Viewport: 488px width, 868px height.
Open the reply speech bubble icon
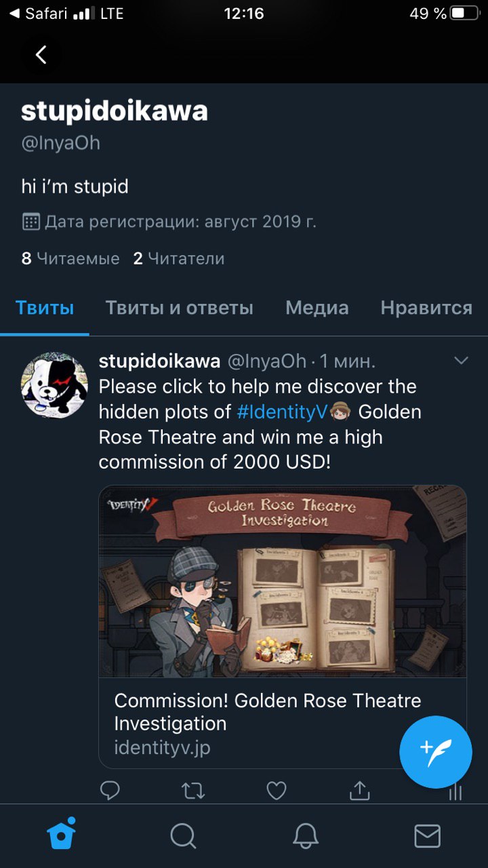tap(110, 791)
